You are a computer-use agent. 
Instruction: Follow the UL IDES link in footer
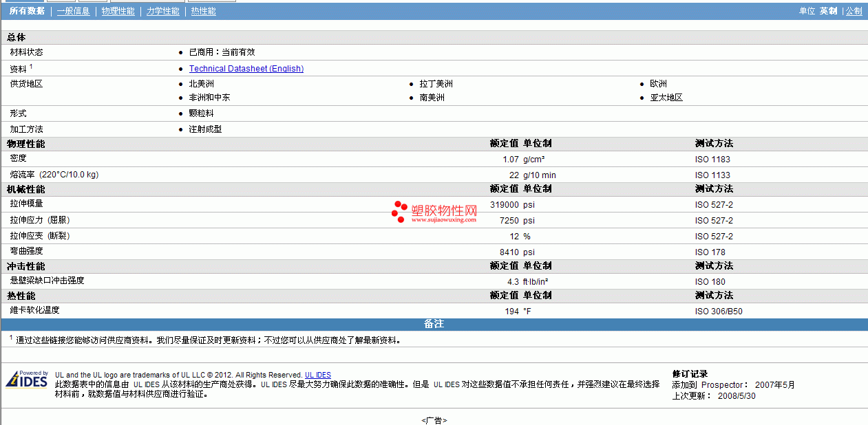pos(318,375)
